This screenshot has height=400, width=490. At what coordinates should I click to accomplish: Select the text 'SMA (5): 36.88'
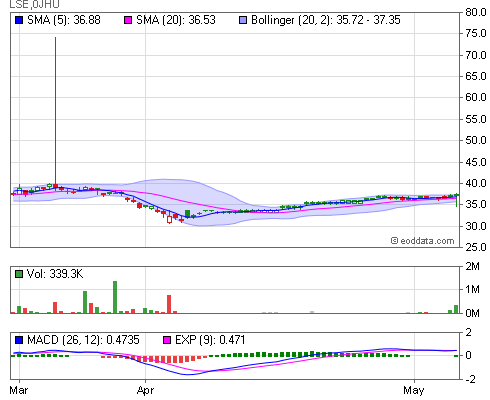click(64, 20)
